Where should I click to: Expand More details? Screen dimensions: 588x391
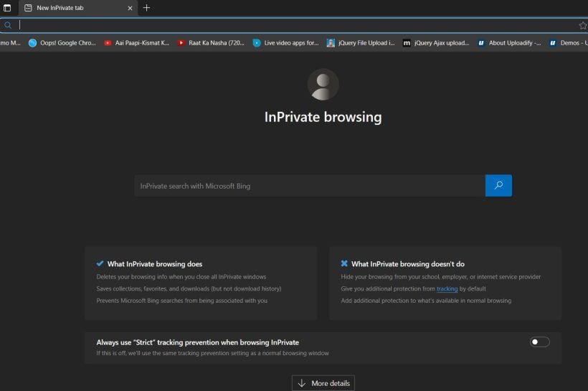(323, 383)
